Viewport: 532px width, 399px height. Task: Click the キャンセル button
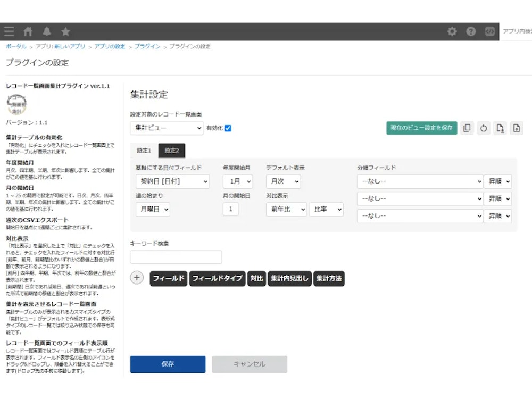(x=250, y=364)
